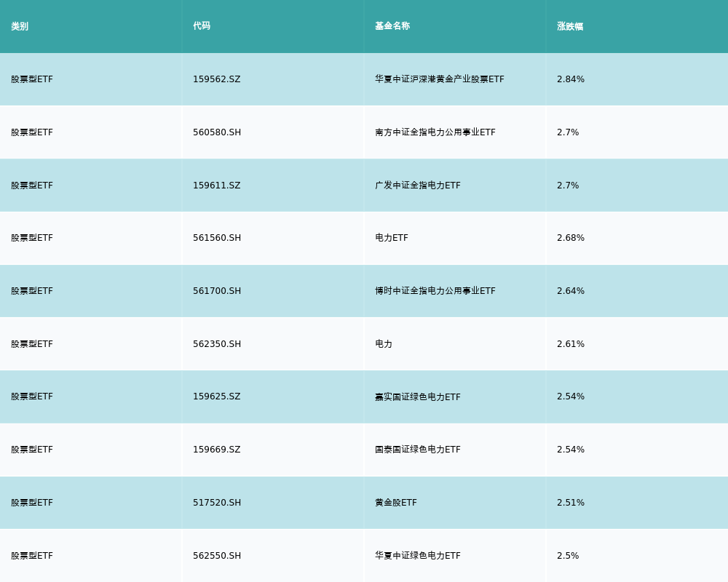Image resolution: width=728 pixels, height=582 pixels.
Task: Click fund name 电力ETF
Action: click(x=392, y=238)
